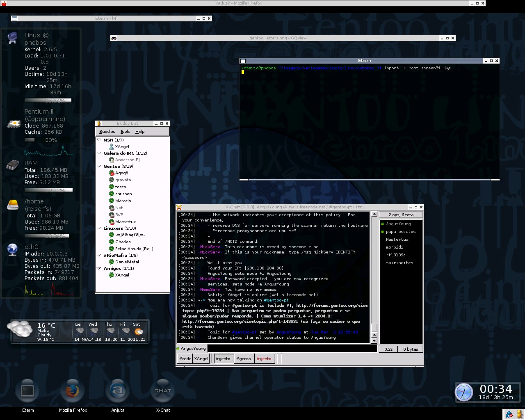The image size is (525, 420).
Task: Launch Mozilla Firefox from the dock
Action: (73, 390)
